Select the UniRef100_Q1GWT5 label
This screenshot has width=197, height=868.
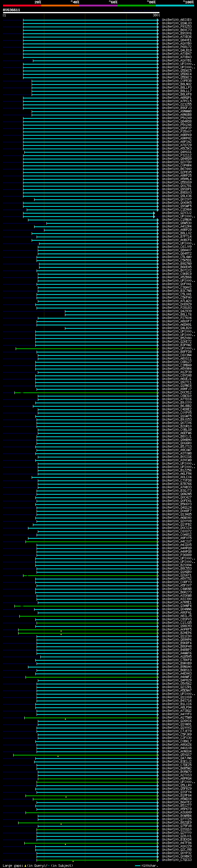176,416
